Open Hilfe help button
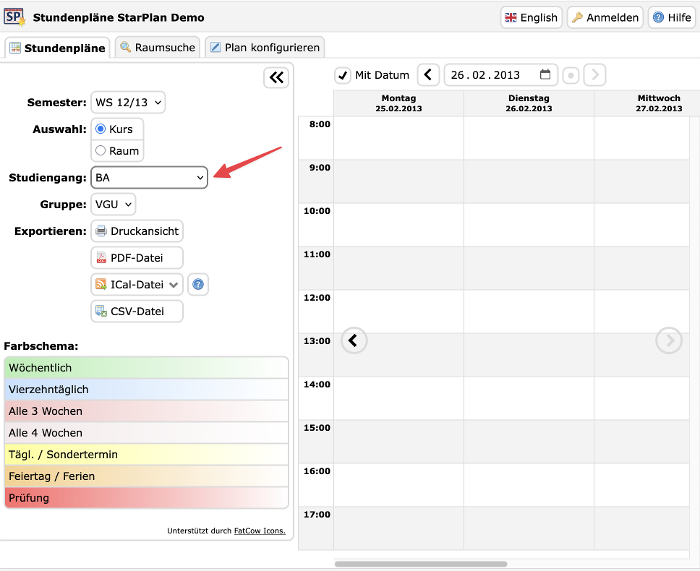700x571 pixels. (672, 17)
